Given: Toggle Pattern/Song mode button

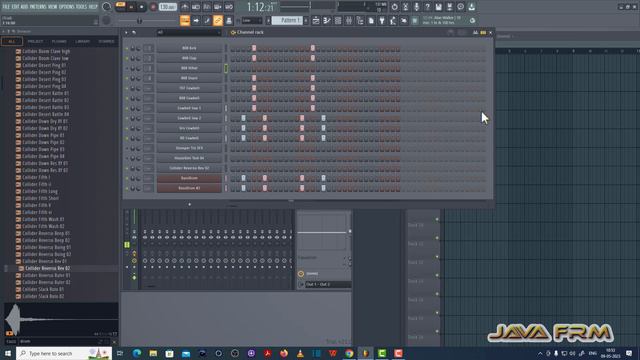Looking at the screenshot, I should (120, 7).
